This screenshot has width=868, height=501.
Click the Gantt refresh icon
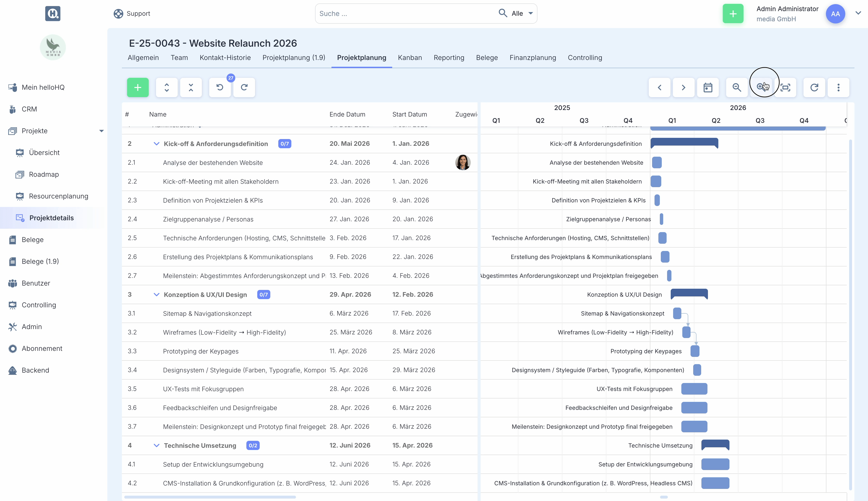(814, 87)
